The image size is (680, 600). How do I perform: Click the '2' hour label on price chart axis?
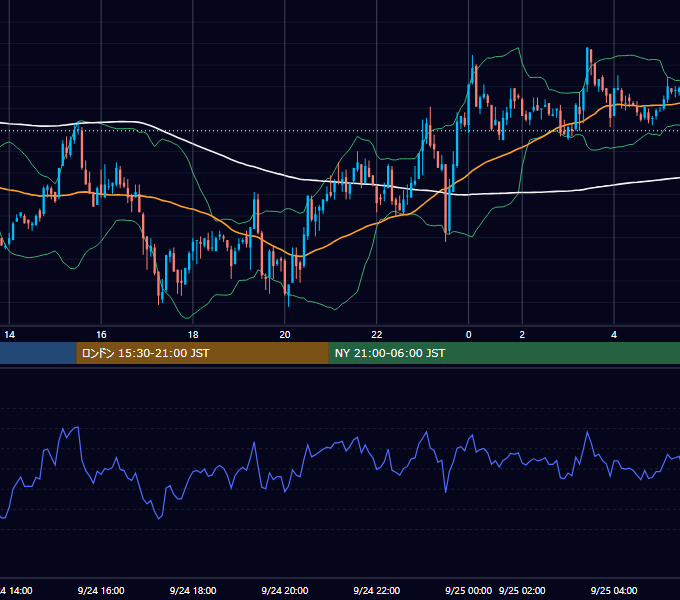coord(522,335)
